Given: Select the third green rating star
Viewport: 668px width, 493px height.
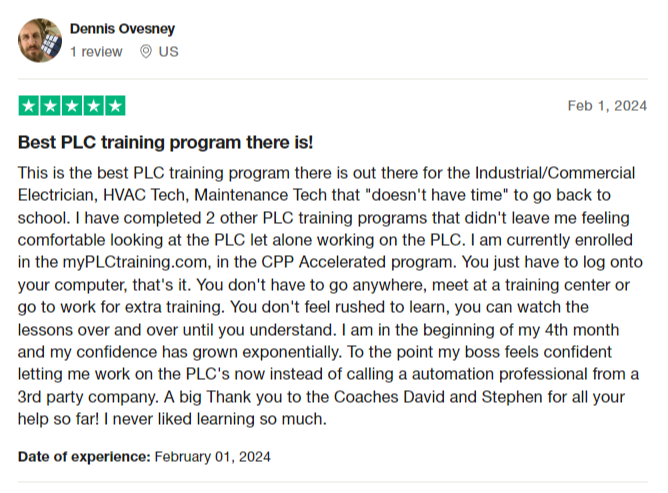Looking at the screenshot, I should click(72, 106).
